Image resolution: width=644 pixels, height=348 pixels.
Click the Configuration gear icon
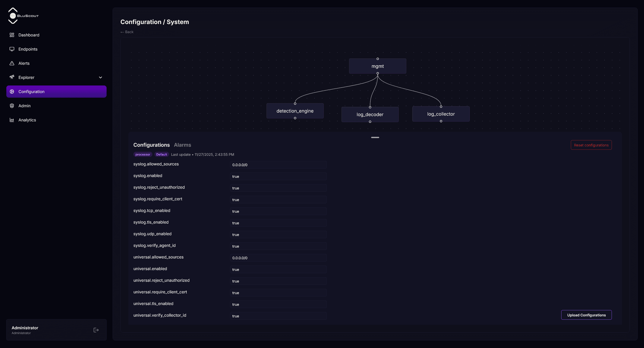coord(12,92)
